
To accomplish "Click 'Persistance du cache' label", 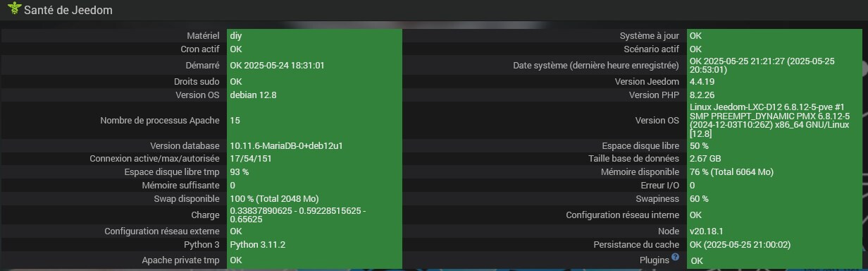I will (x=637, y=245).
